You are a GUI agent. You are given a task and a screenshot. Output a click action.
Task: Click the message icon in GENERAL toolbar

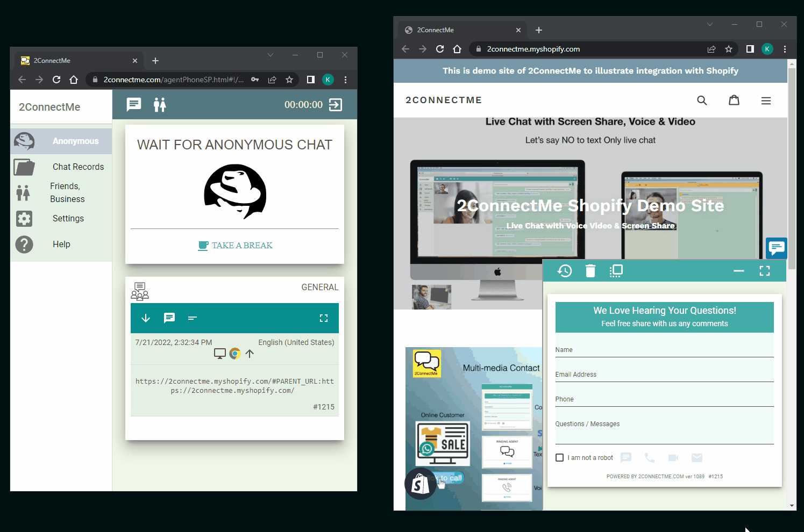coord(169,318)
